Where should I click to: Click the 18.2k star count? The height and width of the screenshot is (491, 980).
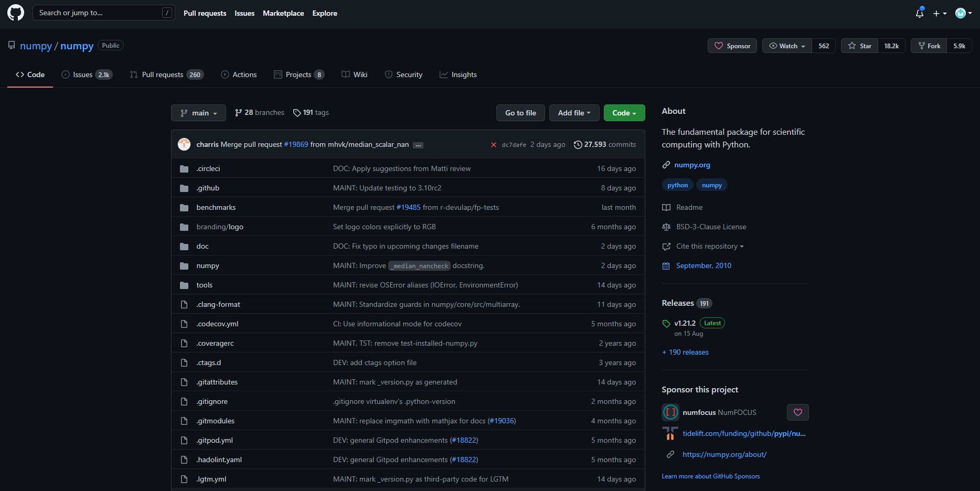[891, 46]
